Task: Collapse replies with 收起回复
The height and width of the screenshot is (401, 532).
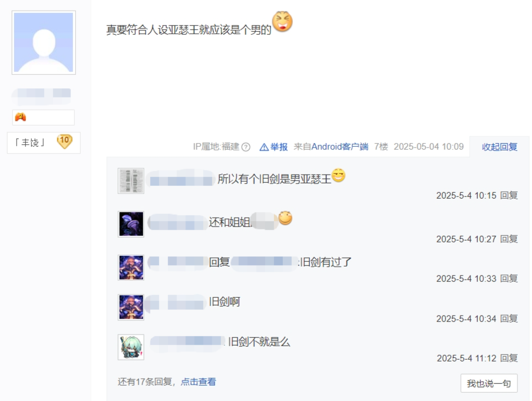Action: tap(500, 147)
